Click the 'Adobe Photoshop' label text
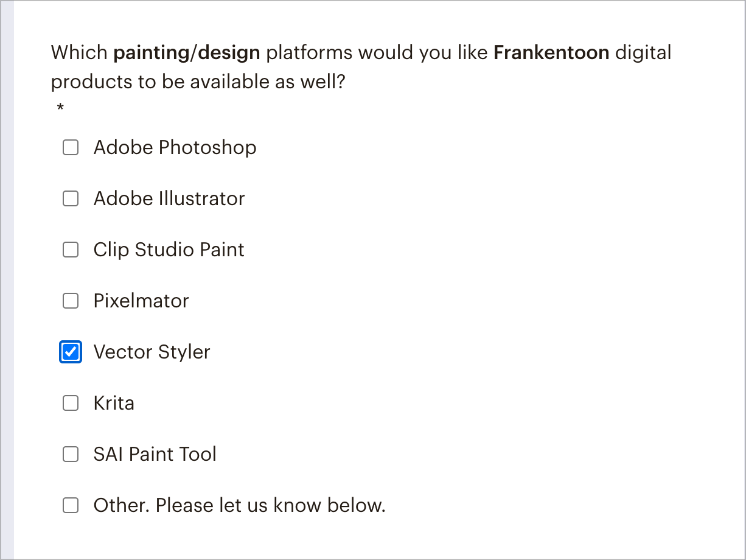This screenshot has height=560, width=746. tap(175, 147)
